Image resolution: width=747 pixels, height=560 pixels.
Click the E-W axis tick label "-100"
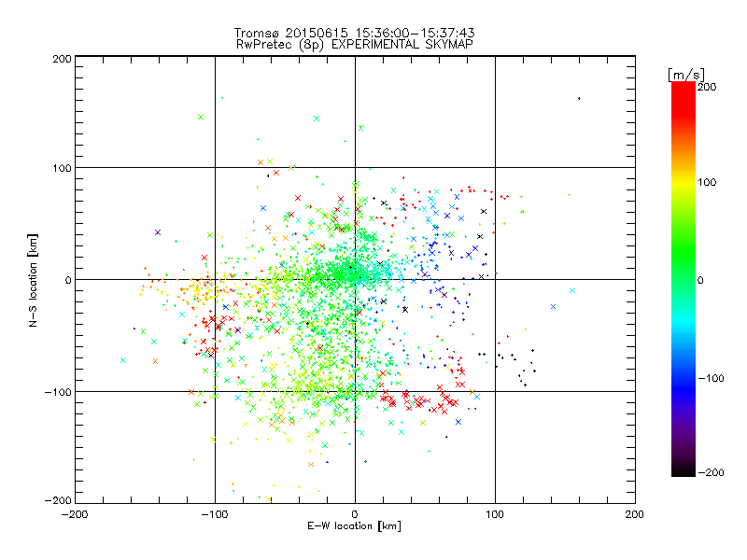tap(215, 514)
